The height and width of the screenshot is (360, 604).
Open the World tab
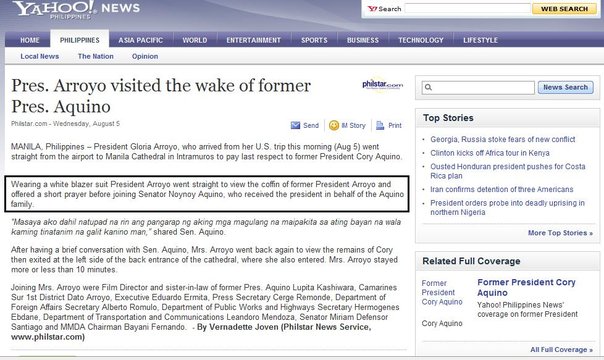pyautogui.click(x=195, y=40)
